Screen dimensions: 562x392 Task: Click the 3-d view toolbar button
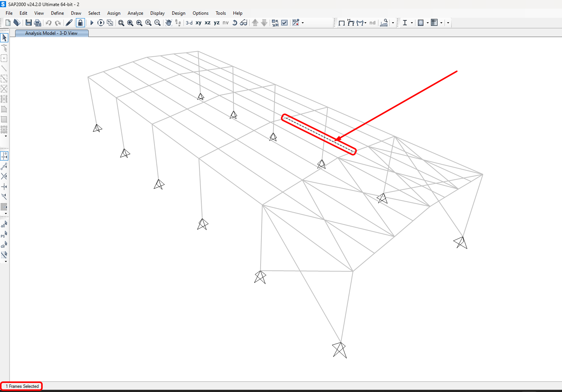[189, 22]
